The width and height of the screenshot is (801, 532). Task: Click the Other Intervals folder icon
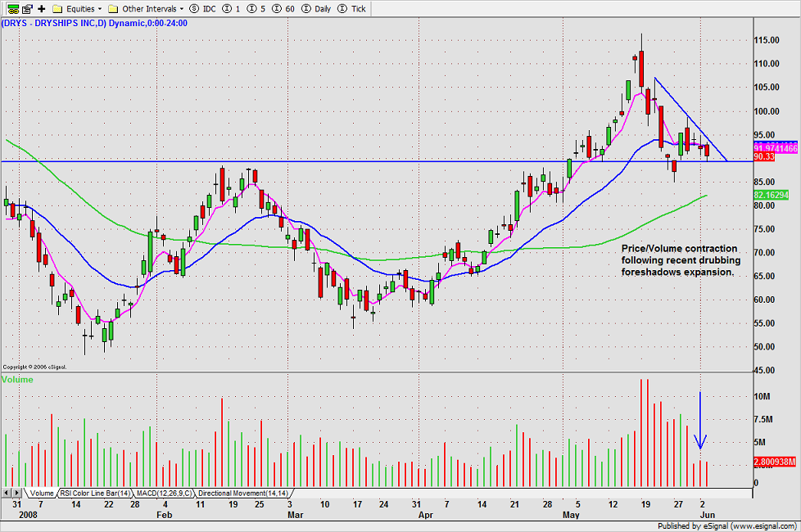[x=113, y=9]
